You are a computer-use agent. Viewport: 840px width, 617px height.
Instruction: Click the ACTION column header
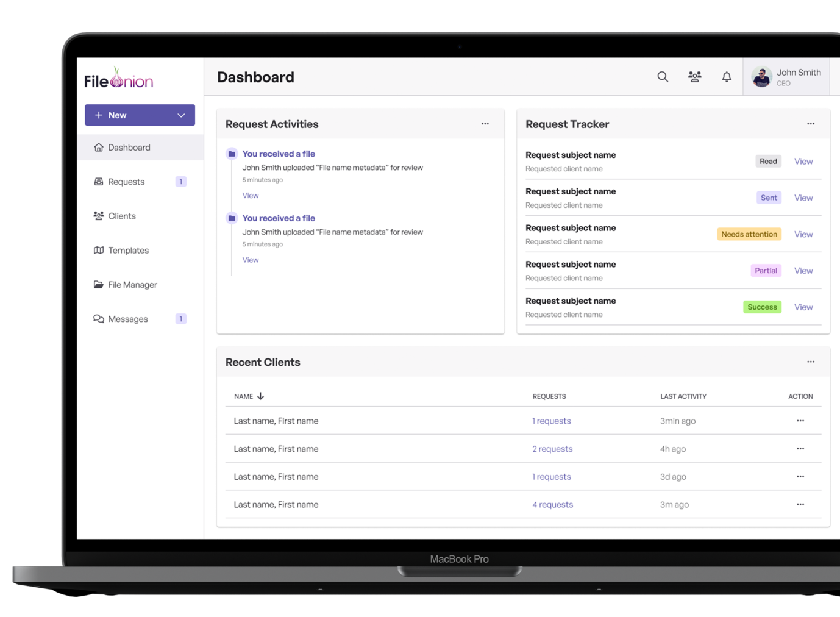[x=800, y=396]
